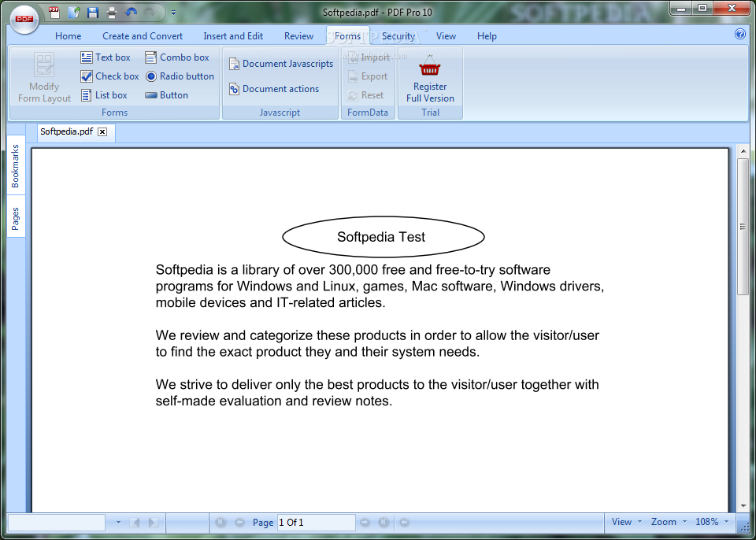Click Export in FormData group
The height and width of the screenshot is (540, 756).
tap(368, 76)
